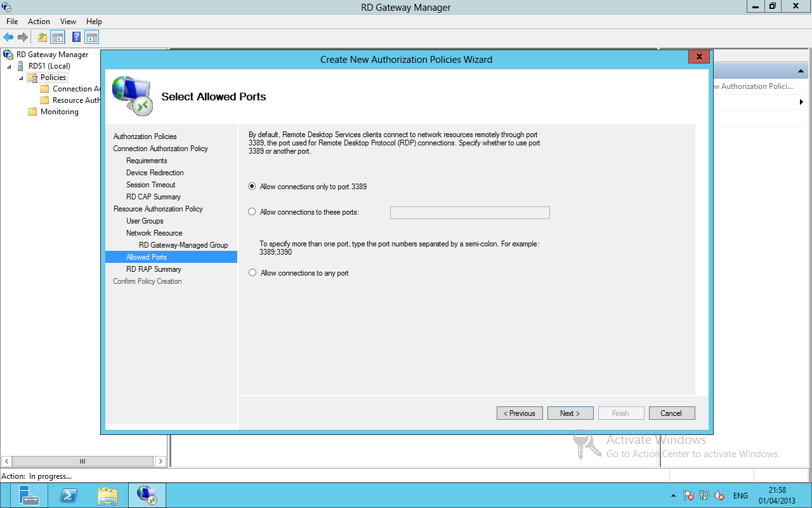This screenshot has width=812, height=508.
Task: Click the Next button in wizard
Action: coord(570,413)
